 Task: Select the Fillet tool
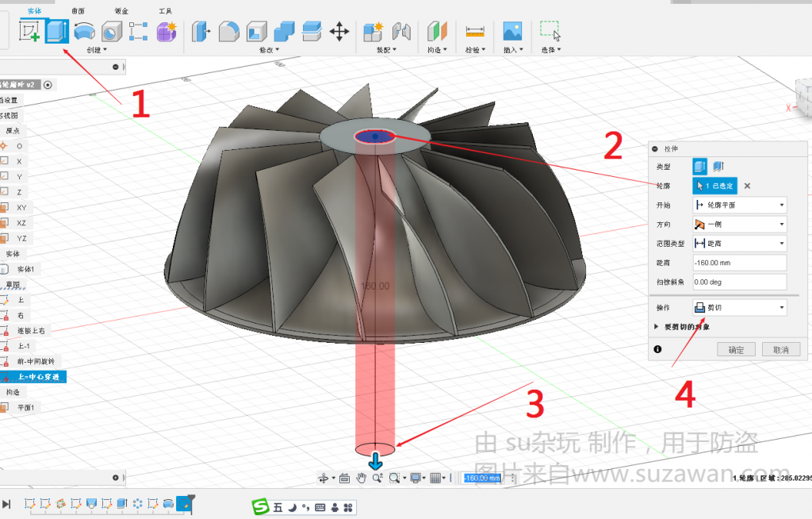point(229,32)
